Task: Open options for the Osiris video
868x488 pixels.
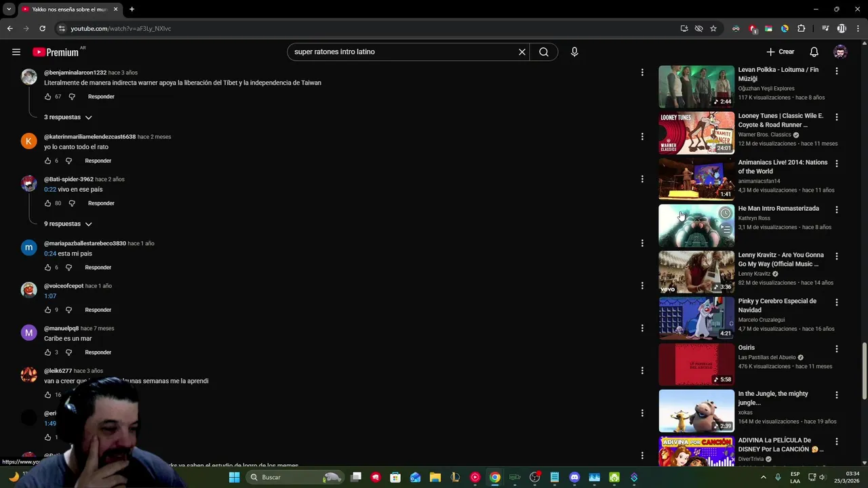Action: 836,348
